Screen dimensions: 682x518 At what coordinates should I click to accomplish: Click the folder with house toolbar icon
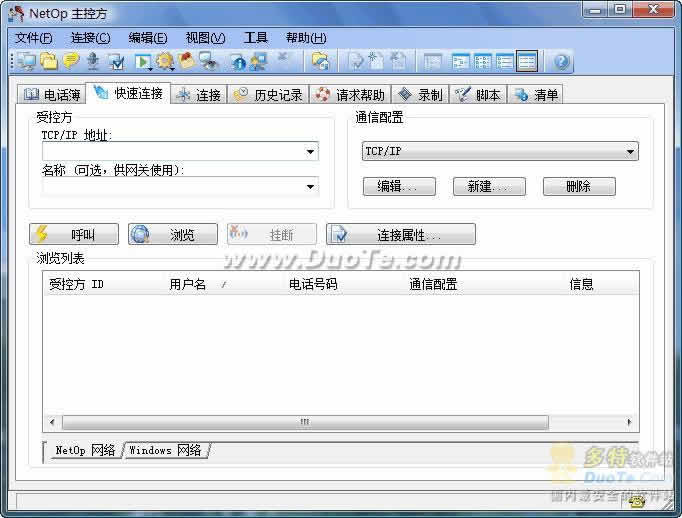point(321,62)
